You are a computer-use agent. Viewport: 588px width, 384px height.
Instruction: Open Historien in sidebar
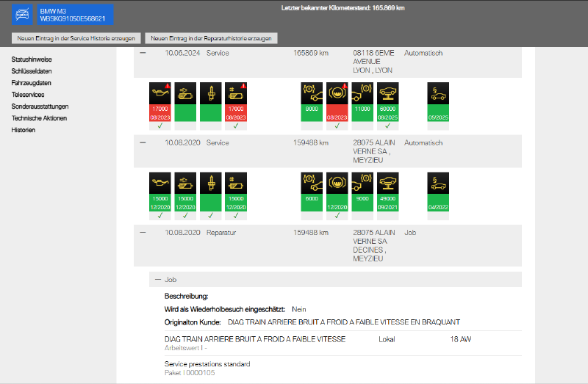point(24,130)
